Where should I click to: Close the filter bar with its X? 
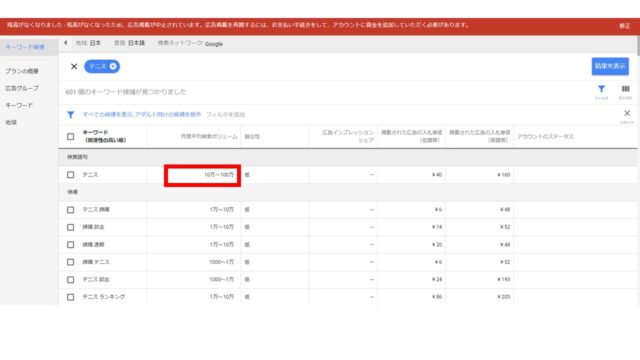click(627, 113)
